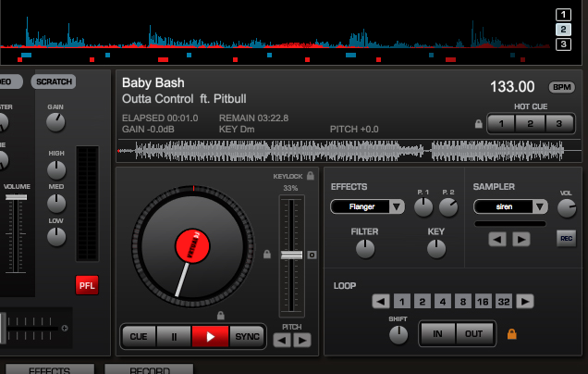588x374 pixels.
Task: Click the KEY Dm text
Action: point(237,130)
